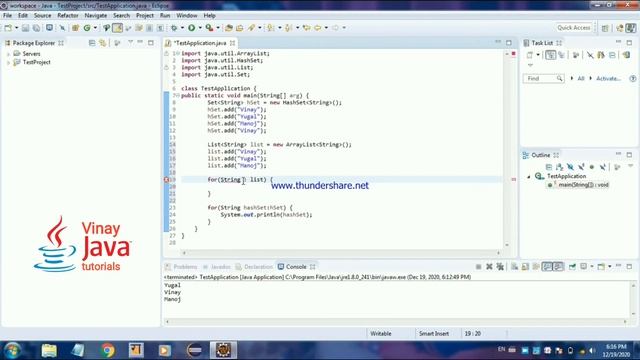
Task: Click the Run Last Tool external tools icon
Action: (209, 28)
